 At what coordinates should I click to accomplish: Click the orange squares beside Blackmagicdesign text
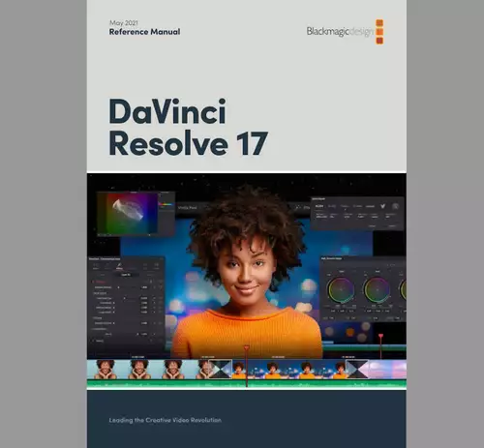[379, 32]
